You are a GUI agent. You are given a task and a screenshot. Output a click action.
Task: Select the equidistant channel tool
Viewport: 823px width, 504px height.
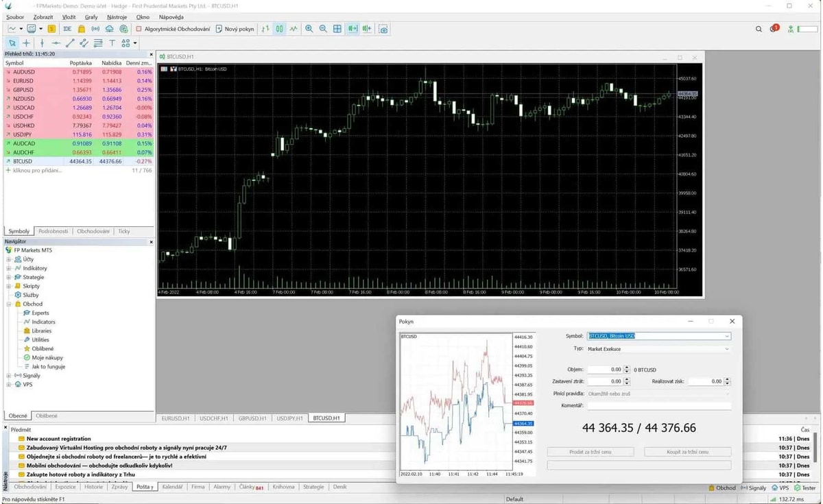(84, 43)
